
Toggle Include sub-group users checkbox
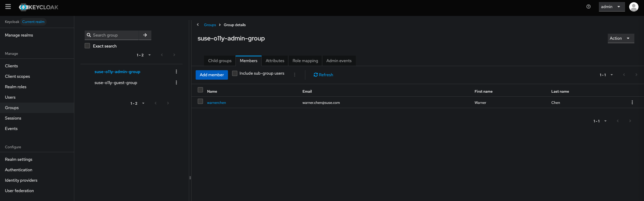[x=235, y=73]
